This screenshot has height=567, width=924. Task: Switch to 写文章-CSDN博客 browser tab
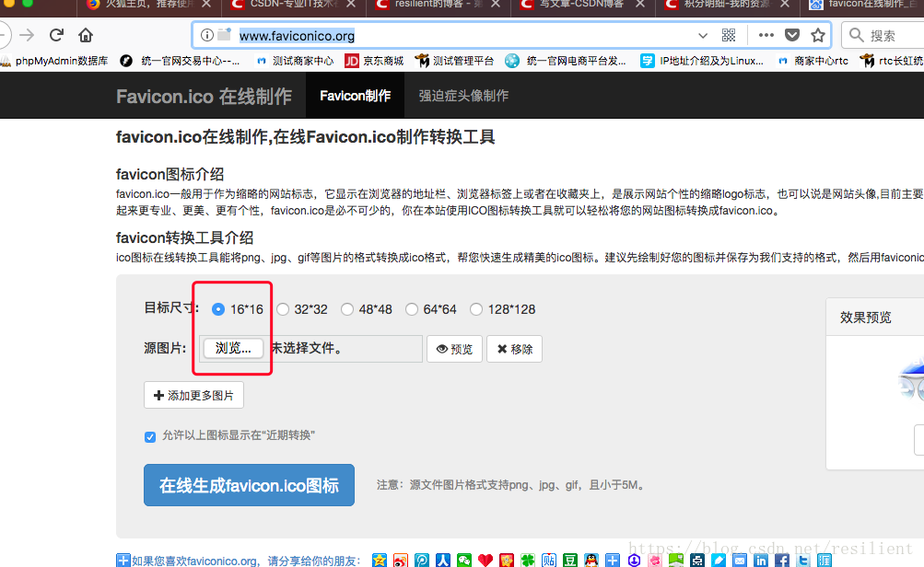coord(582,5)
